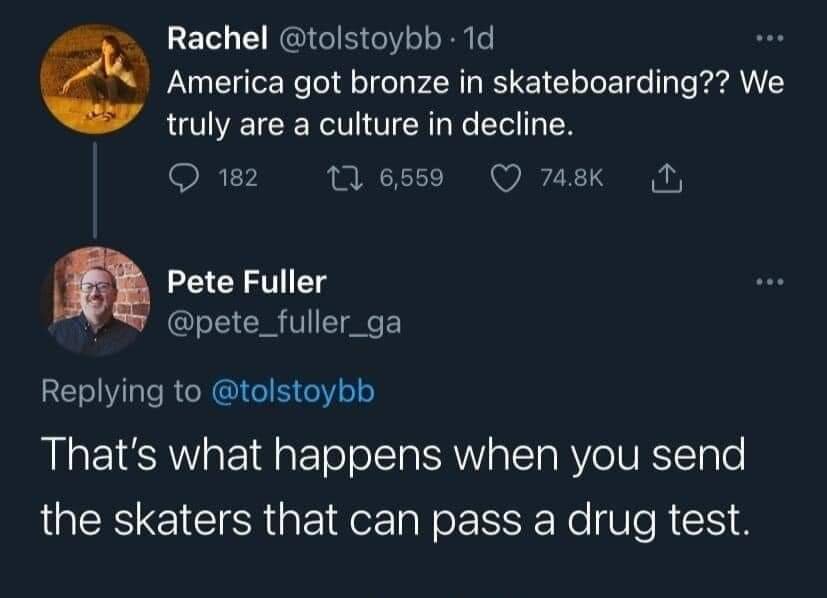Open the more options menu on Pete Fuller's reply
This screenshot has height=598, width=827.
768,283
